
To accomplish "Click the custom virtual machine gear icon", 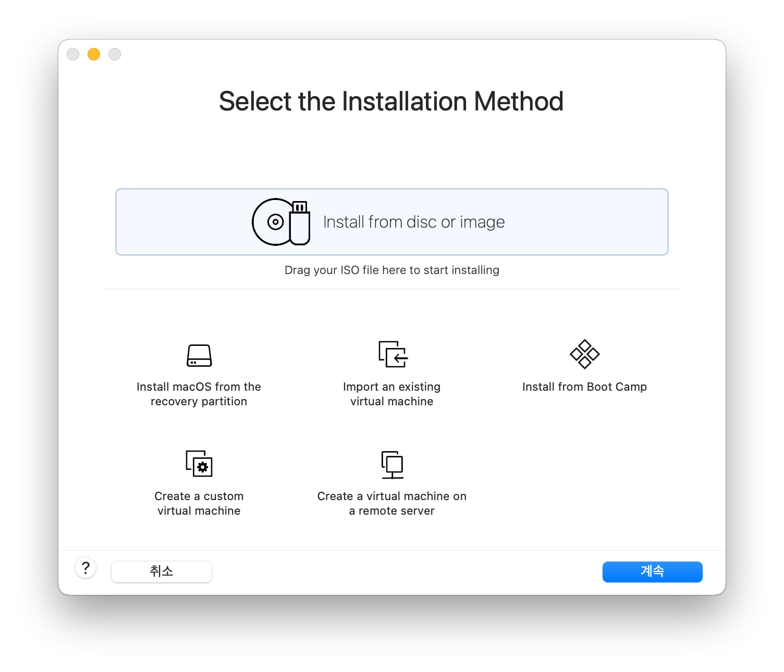I will point(199,464).
